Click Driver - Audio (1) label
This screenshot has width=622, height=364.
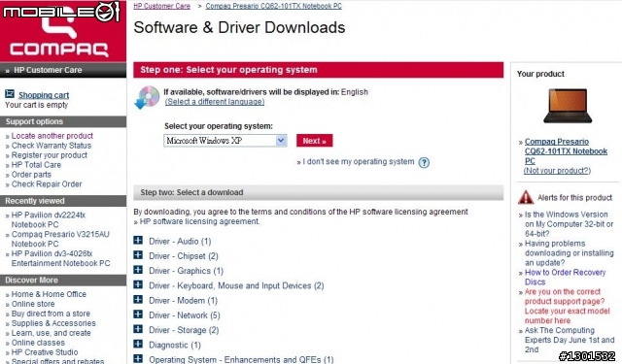point(180,242)
